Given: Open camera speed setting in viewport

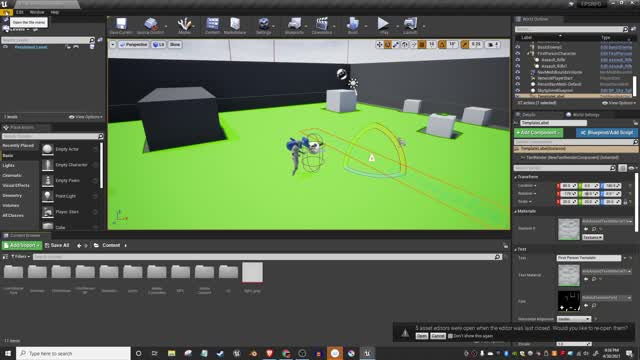Looking at the screenshot, I should [492, 44].
